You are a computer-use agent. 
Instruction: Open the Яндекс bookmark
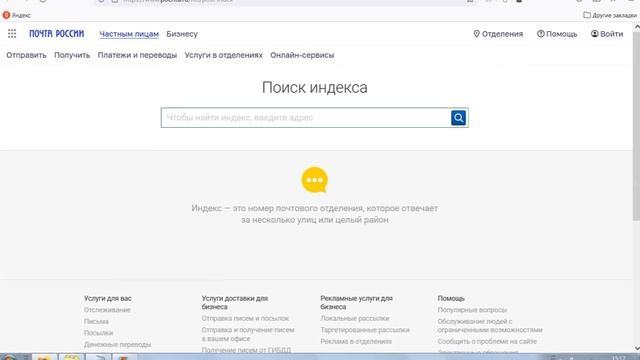(x=17, y=15)
